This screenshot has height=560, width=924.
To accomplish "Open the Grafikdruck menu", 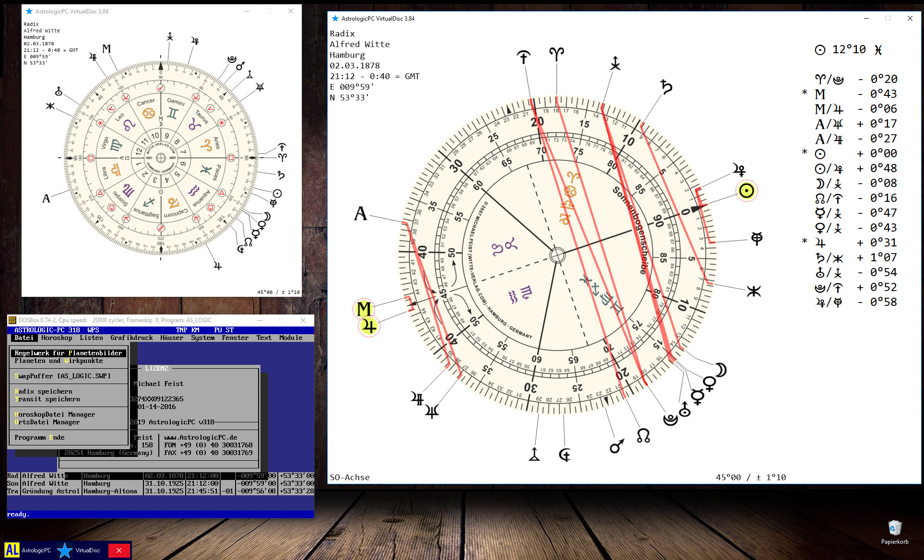I will click(x=131, y=338).
